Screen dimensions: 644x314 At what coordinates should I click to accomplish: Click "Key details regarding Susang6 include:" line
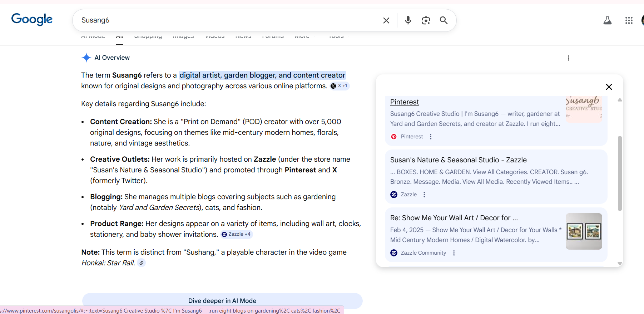pyautogui.click(x=144, y=104)
